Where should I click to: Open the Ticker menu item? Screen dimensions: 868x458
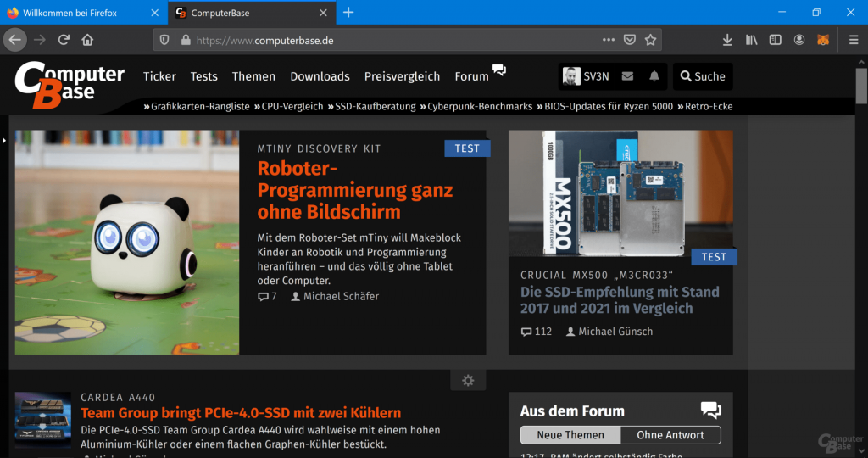(x=159, y=76)
